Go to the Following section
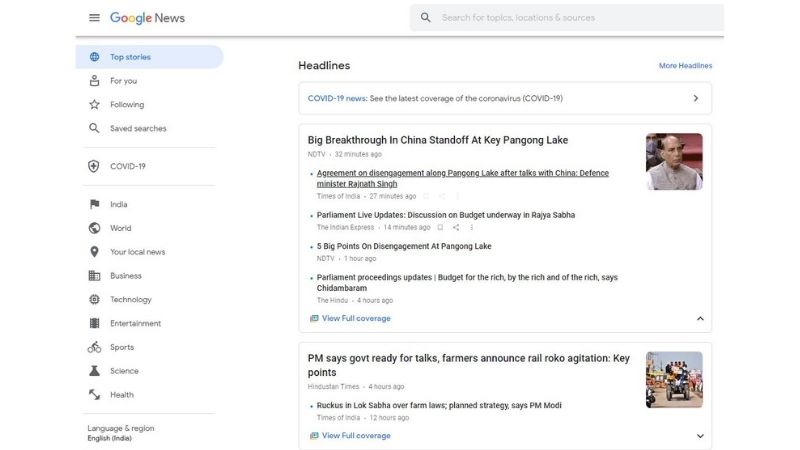This screenshot has width=800, height=450. [127, 105]
